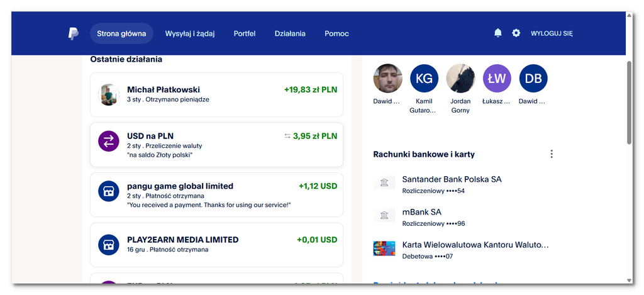Click Debetowa ••••07 text
The width and height of the screenshot is (644, 295).
[427, 257]
